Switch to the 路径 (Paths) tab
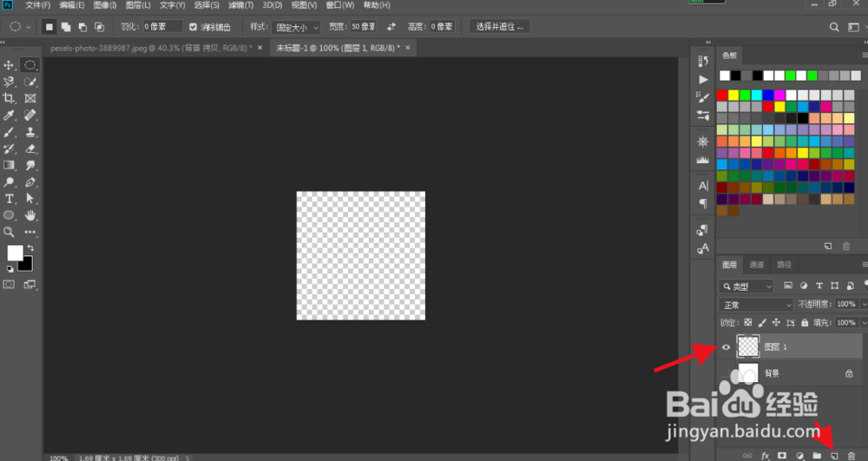This screenshot has height=461, width=868. coord(784,265)
